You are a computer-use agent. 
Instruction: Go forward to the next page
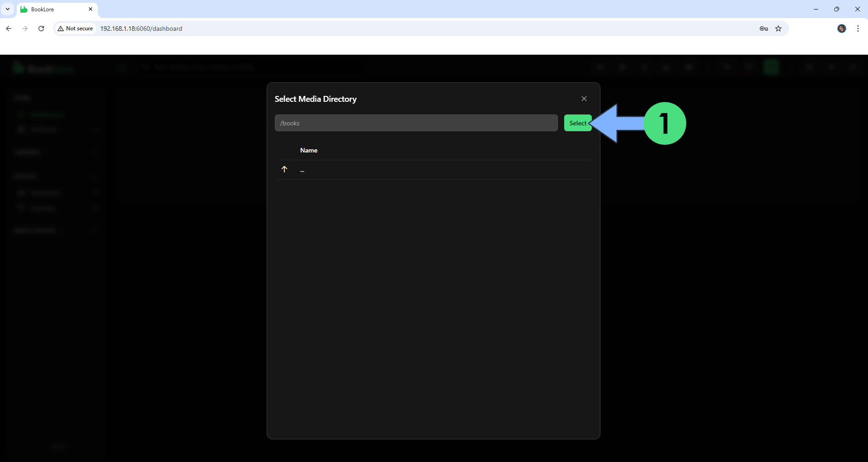25,29
